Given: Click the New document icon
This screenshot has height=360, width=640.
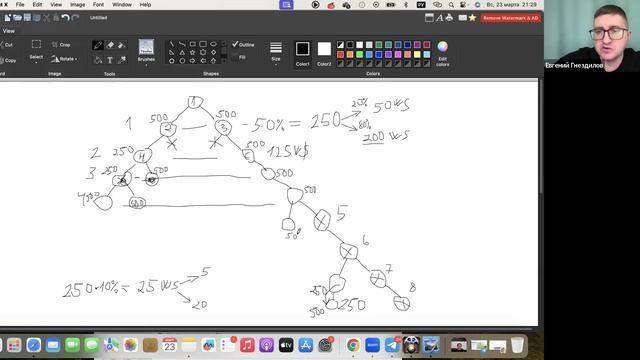Looking at the screenshot, I should point(7,18).
